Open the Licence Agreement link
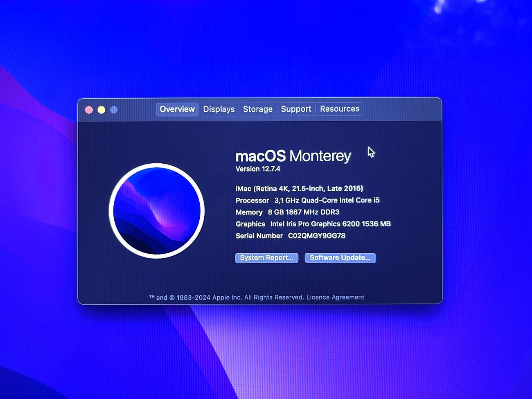 click(335, 298)
